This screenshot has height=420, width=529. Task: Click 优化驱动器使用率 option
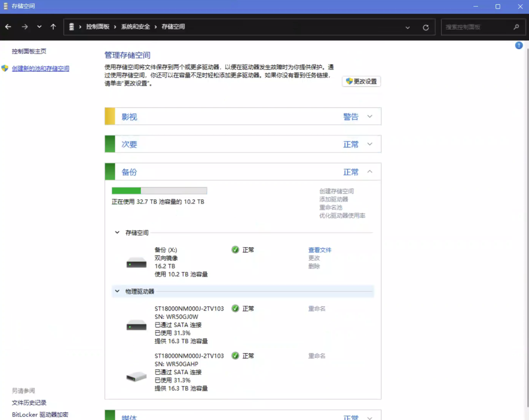click(x=342, y=216)
